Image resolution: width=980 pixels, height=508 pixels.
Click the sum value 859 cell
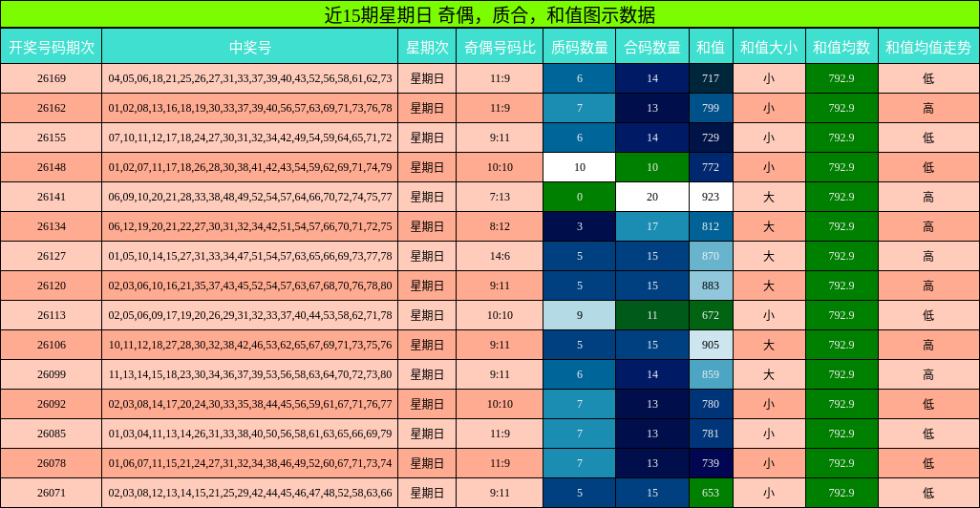click(x=711, y=374)
